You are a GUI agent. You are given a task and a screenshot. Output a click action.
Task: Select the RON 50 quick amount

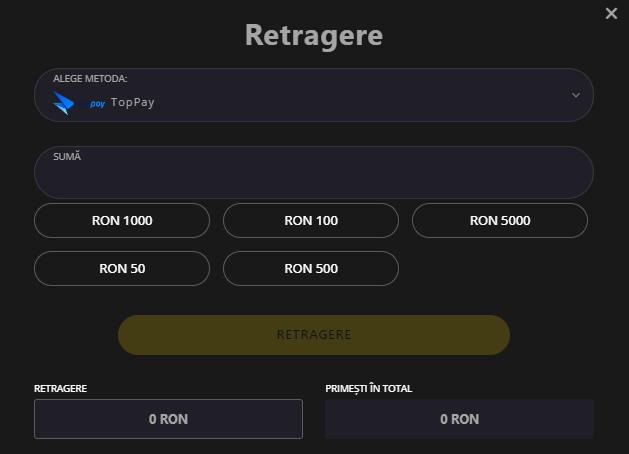click(122, 269)
